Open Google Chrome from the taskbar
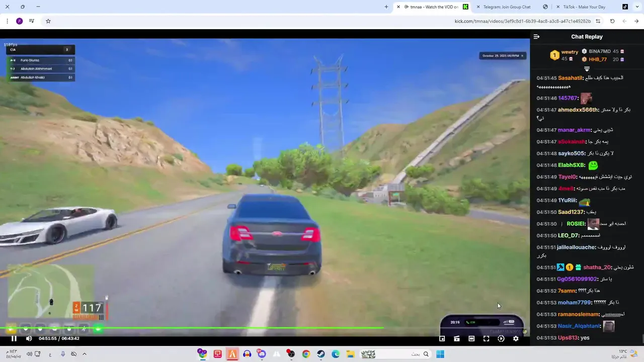Viewport: 644px width, 362px height. (x=306, y=354)
